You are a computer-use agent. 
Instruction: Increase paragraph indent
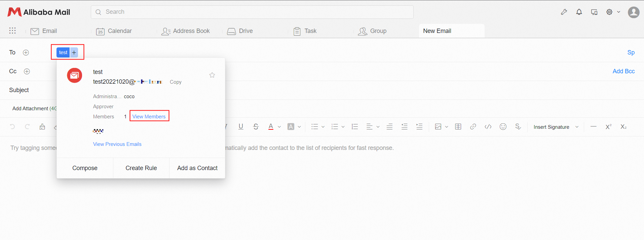pos(419,127)
